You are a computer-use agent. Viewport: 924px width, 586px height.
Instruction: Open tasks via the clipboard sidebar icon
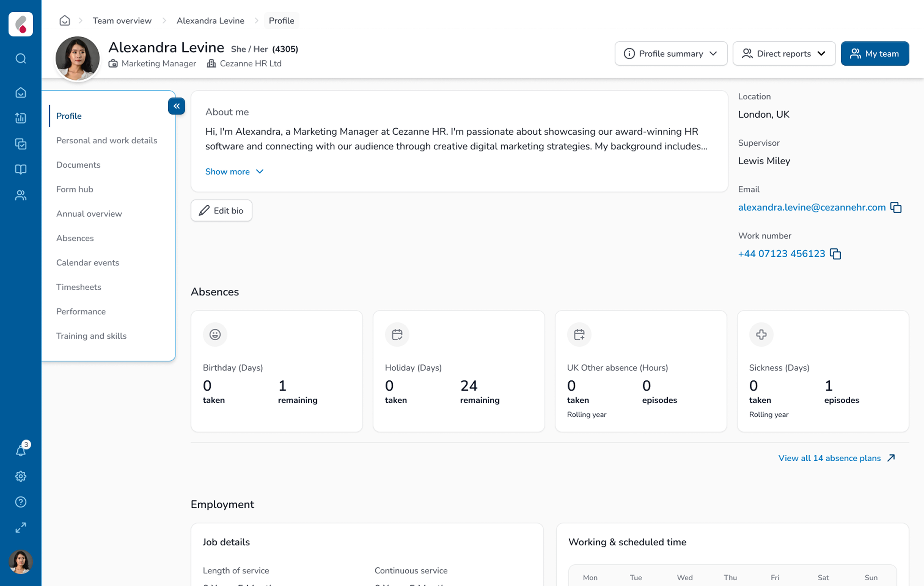pos(20,144)
